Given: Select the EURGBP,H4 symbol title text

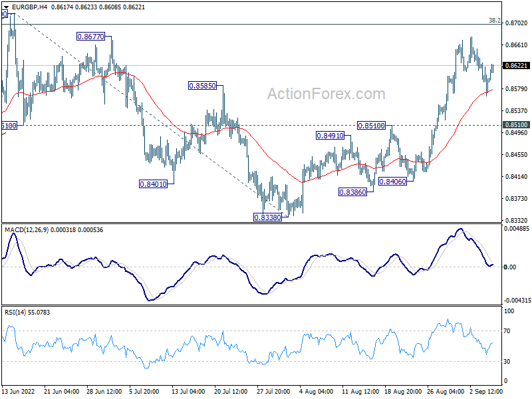Looking at the screenshot, I should click(x=29, y=7).
